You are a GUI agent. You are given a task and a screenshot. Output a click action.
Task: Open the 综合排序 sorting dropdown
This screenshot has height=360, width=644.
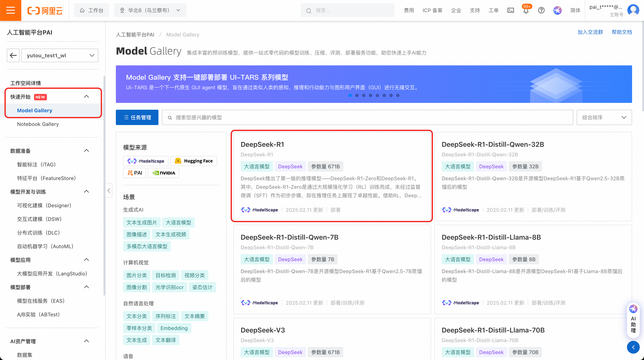click(x=604, y=118)
